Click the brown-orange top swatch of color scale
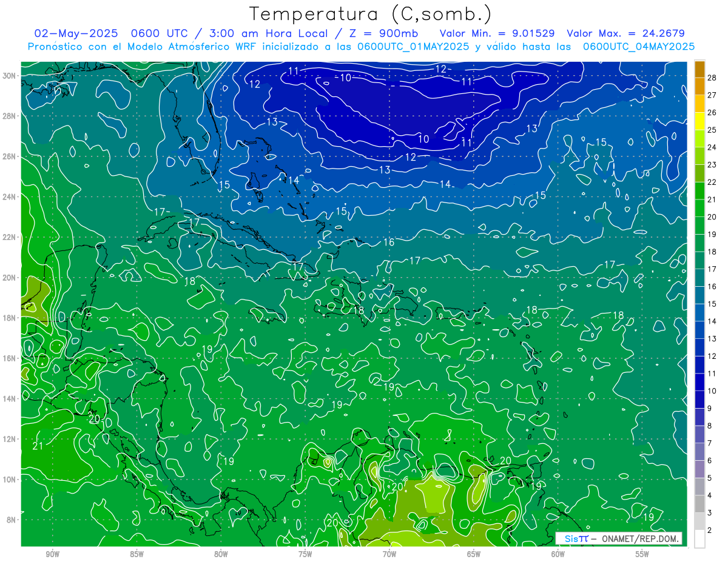728x562 pixels. 699,69
